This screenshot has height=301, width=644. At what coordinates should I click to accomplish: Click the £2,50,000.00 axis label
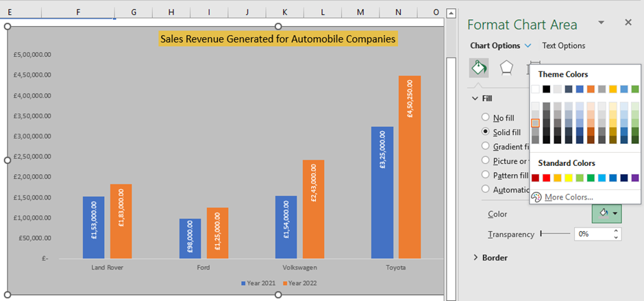coord(32,156)
